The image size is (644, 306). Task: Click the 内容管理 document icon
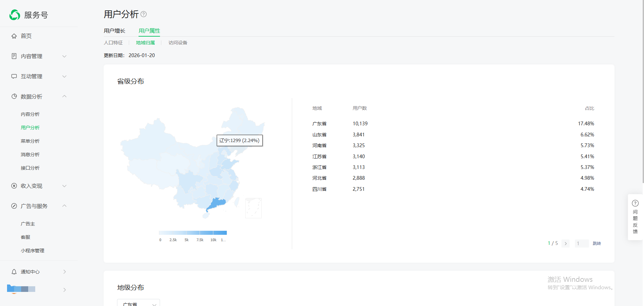[x=14, y=56]
